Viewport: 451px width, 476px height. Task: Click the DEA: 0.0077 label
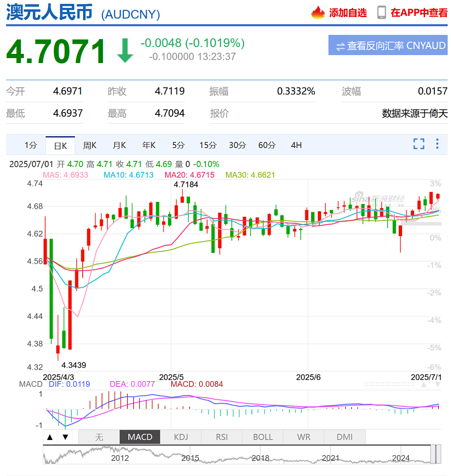(x=132, y=384)
